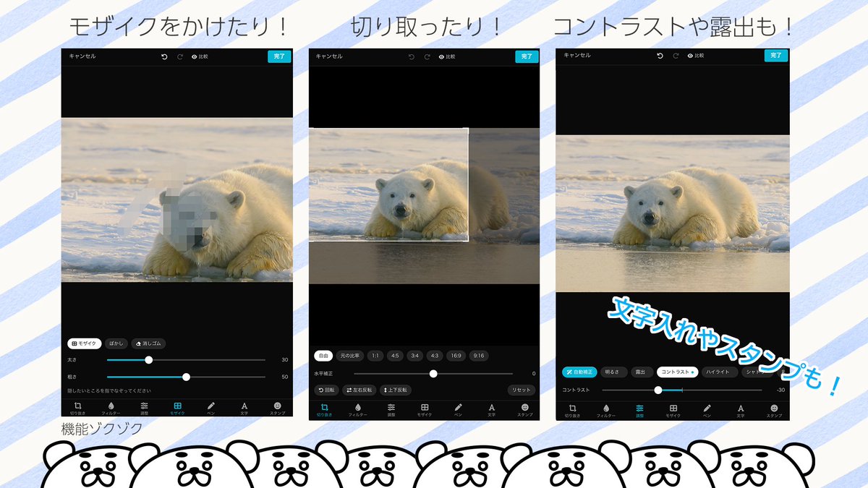868x488 pixels.
Task: Select モザイク tool in contrast screen bottom bar
Action: coord(673,411)
